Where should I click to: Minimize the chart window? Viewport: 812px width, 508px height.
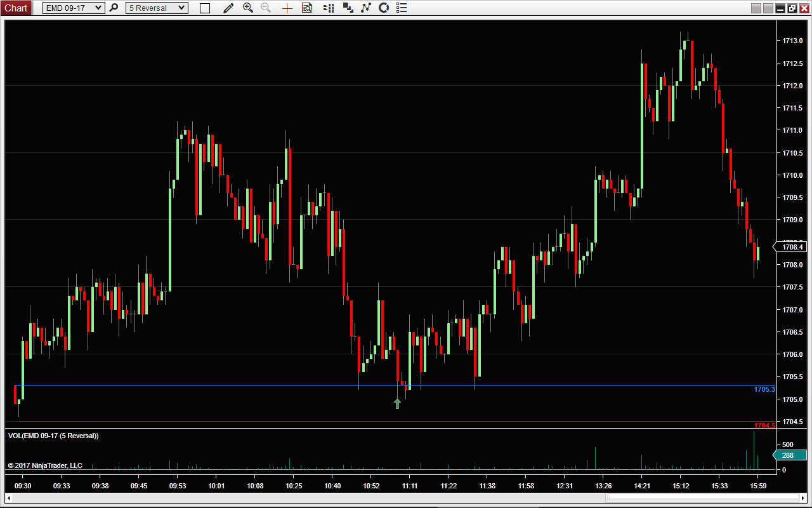point(780,8)
